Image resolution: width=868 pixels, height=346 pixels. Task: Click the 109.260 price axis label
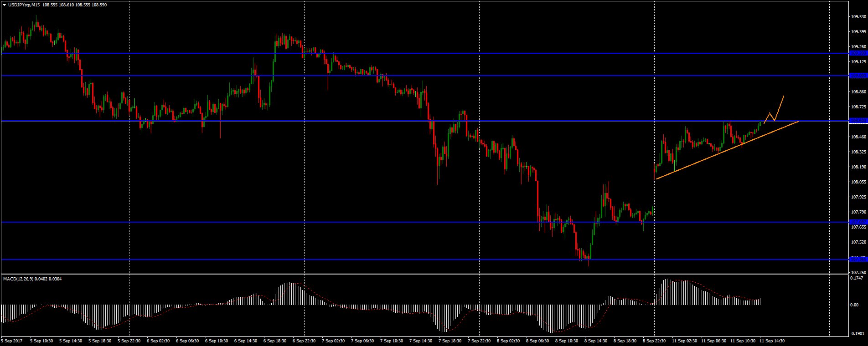[858, 47]
